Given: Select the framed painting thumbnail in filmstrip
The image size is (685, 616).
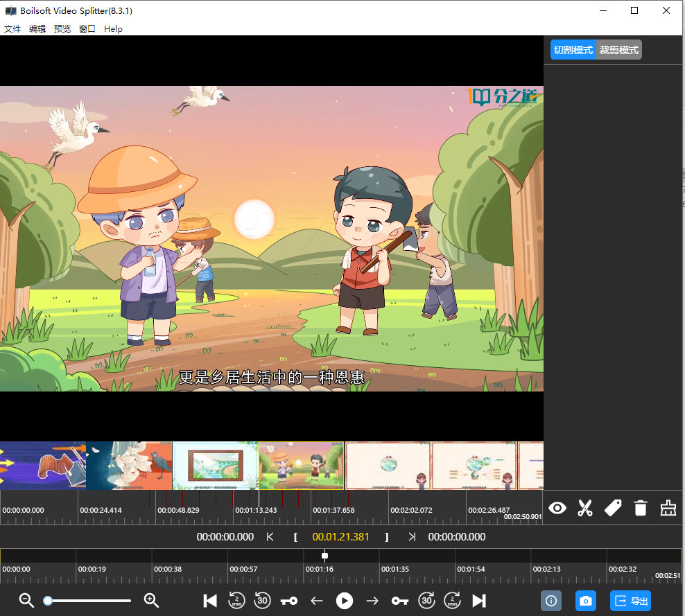Looking at the screenshot, I should click(215, 466).
